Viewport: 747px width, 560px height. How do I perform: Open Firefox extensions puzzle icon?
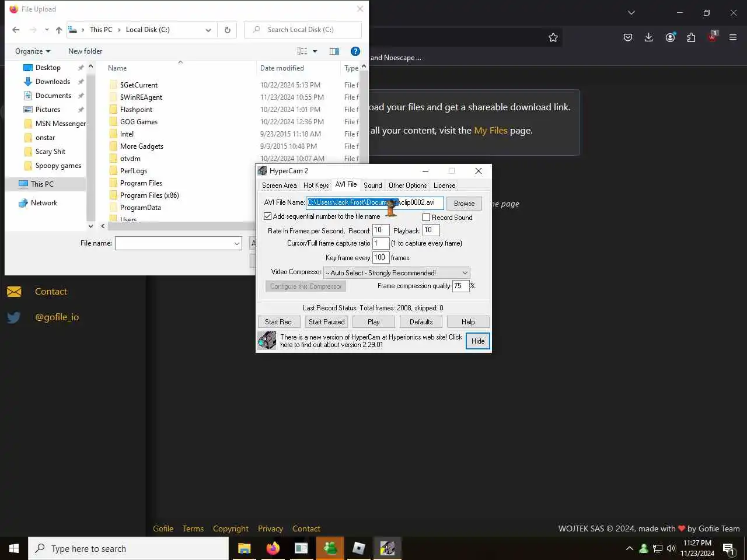(691, 37)
